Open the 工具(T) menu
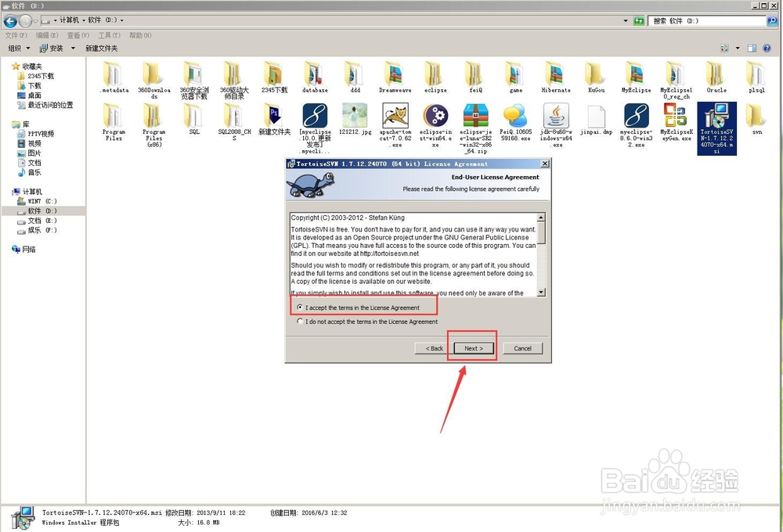783x532 pixels. point(110,35)
